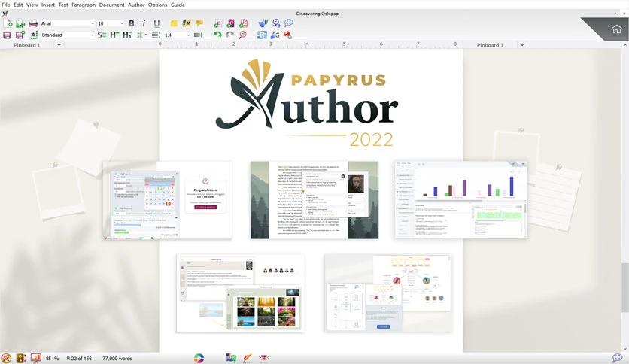Toggle bold formatting
The width and height of the screenshot is (629, 364).
132,23
